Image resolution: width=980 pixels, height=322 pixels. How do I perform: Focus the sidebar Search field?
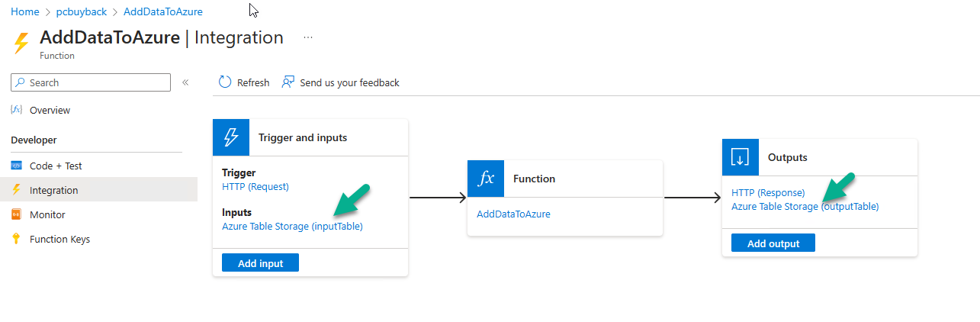point(91,82)
